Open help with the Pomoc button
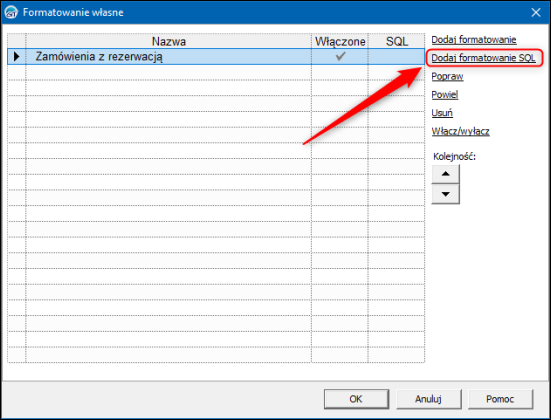Viewport: 551px width, 420px height. (x=500, y=399)
